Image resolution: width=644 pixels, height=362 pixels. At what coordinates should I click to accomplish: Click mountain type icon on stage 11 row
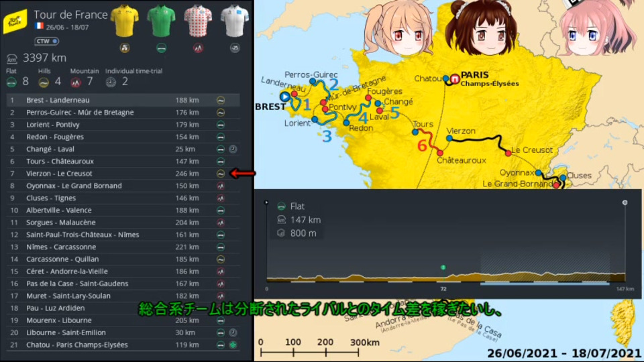pos(221,223)
